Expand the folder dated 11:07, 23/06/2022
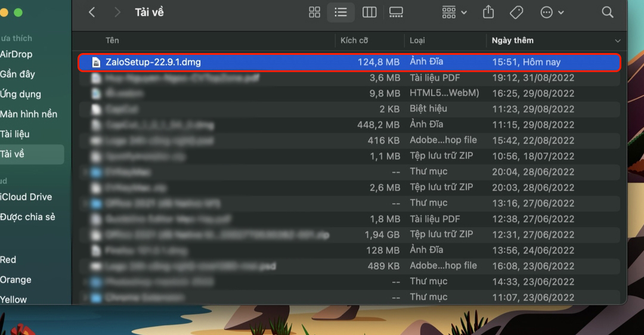Image resolution: width=644 pixels, height=335 pixels. [x=85, y=297]
